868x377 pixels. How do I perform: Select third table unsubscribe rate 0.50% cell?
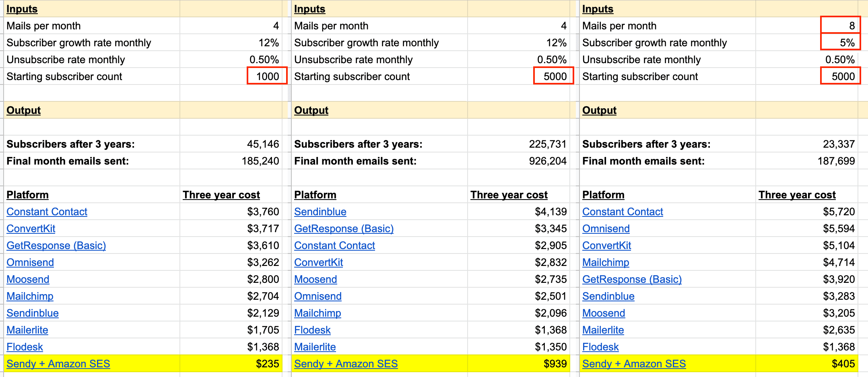807,60
